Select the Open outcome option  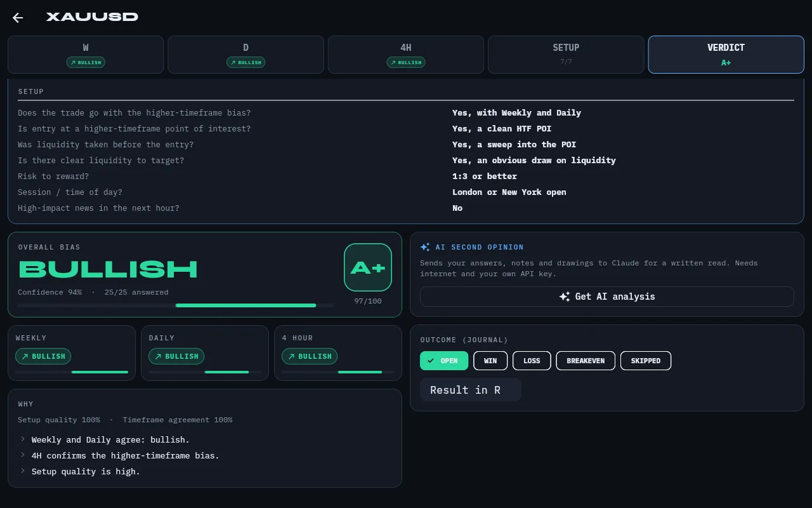(x=444, y=361)
